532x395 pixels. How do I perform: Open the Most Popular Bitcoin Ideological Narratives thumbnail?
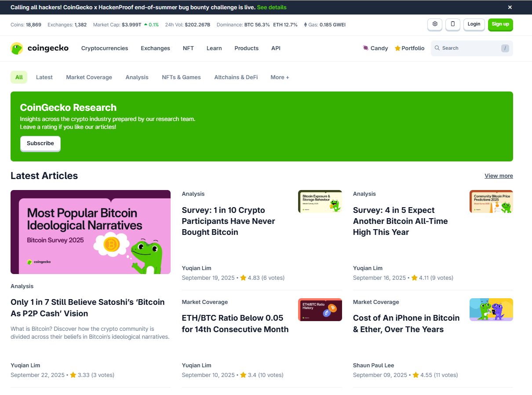(x=91, y=232)
